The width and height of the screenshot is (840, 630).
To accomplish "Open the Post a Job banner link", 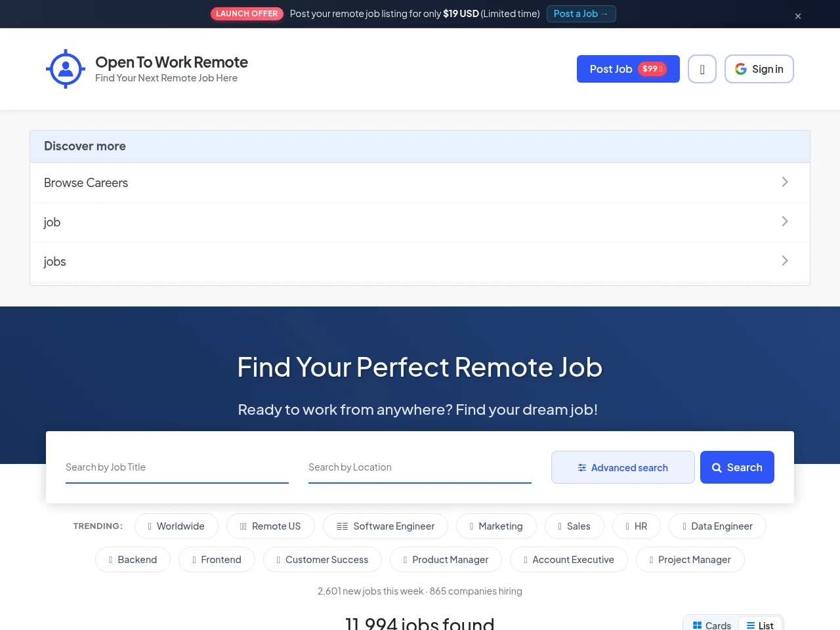I will point(581,14).
